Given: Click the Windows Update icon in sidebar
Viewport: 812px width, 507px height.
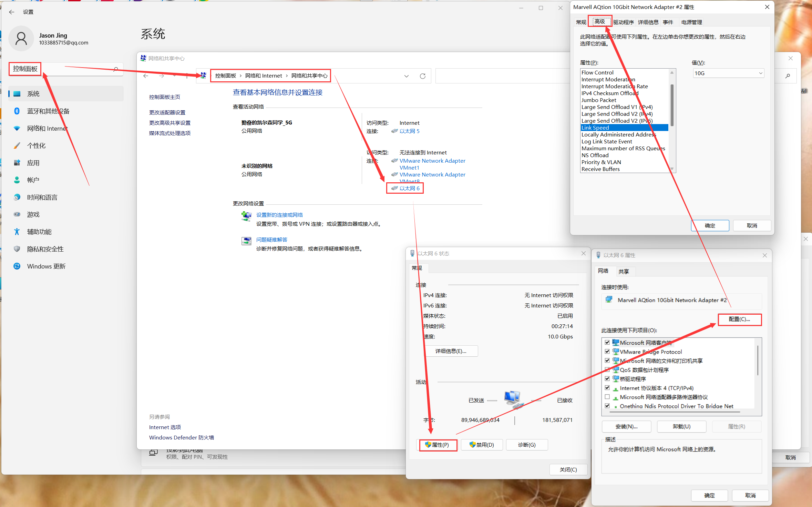Looking at the screenshot, I should pyautogui.click(x=17, y=266).
